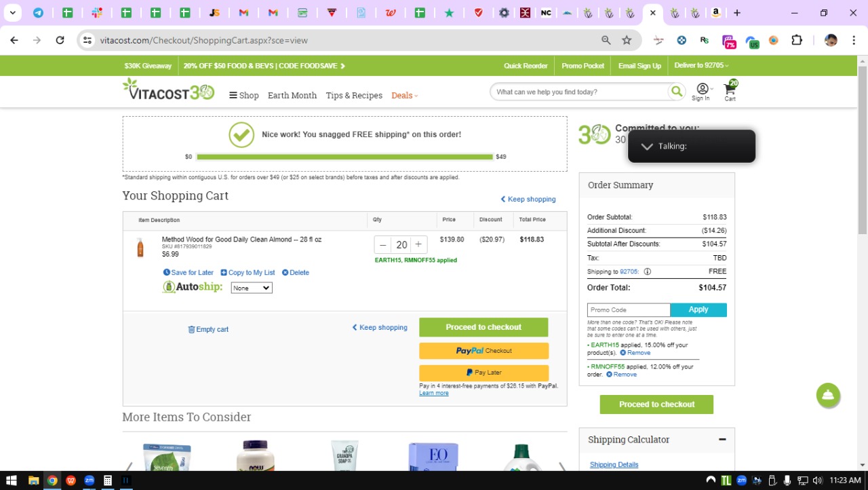The image size is (868, 490).
Task: Click the Email Sign Up link
Action: click(x=639, y=66)
